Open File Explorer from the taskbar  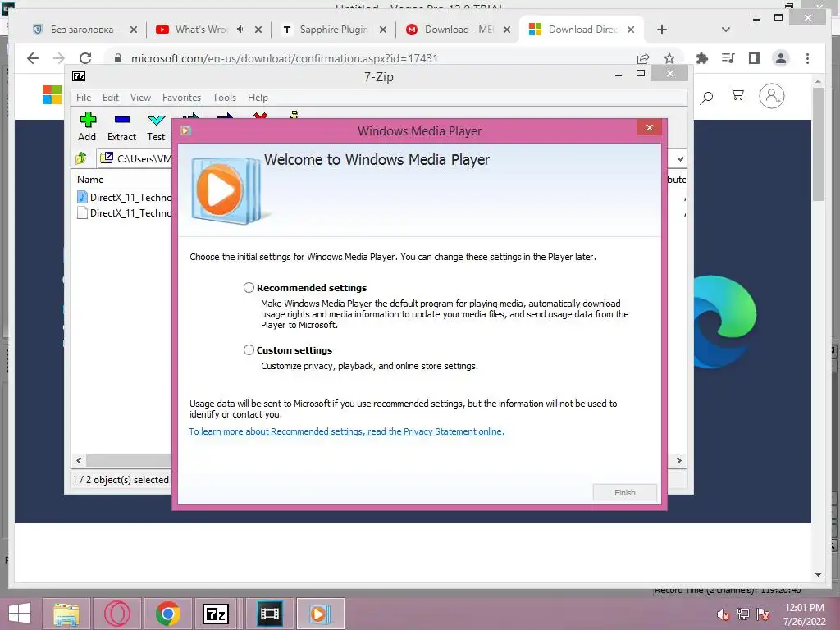click(66, 614)
